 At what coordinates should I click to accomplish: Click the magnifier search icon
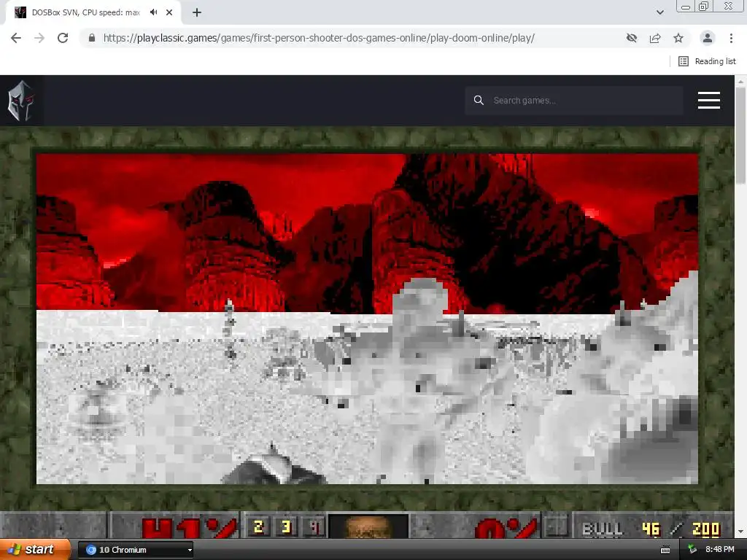[479, 101]
